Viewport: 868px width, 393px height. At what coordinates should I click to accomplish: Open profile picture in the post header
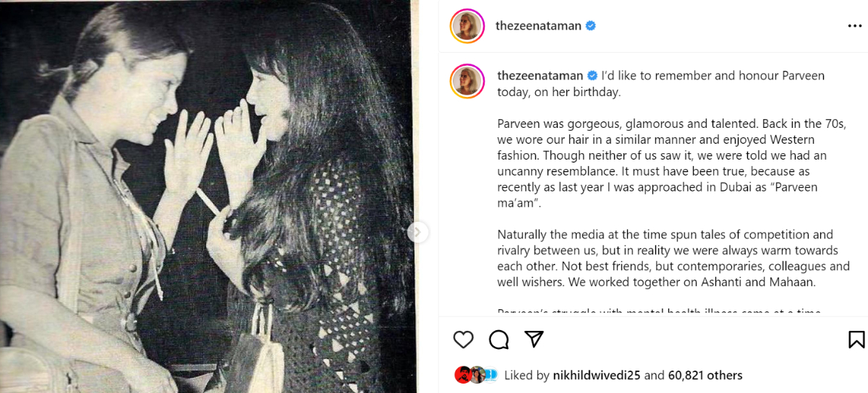click(467, 27)
